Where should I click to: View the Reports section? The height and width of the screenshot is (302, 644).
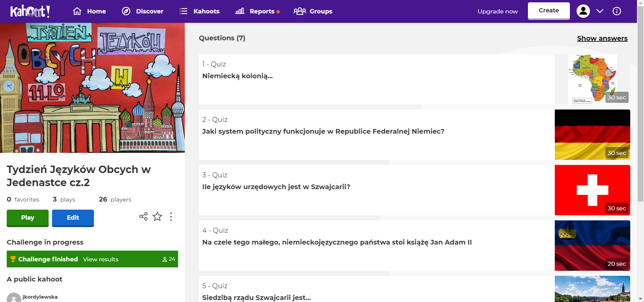pos(257,11)
